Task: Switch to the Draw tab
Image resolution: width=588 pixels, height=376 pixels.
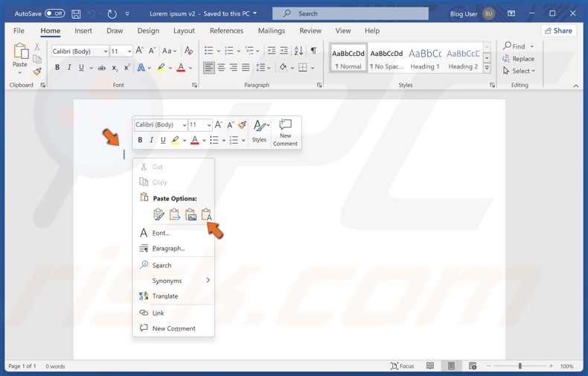Action: click(115, 31)
